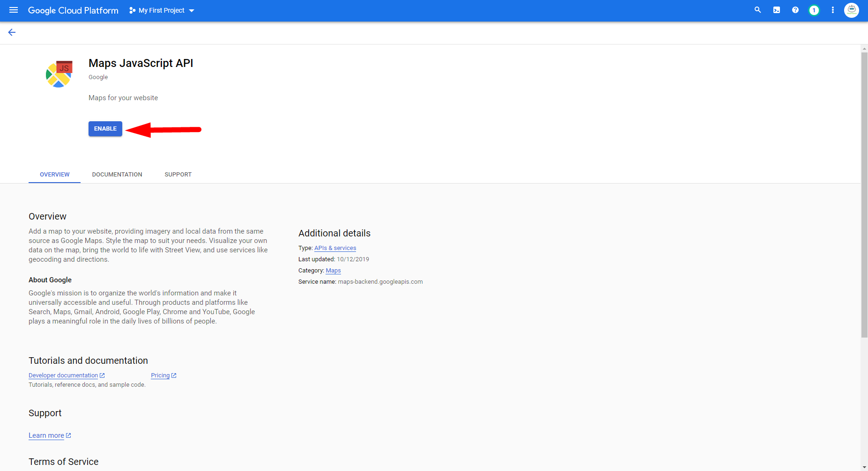This screenshot has height=471, width=868.
Task: Go back using the left arrow
Action: (12, 32)
